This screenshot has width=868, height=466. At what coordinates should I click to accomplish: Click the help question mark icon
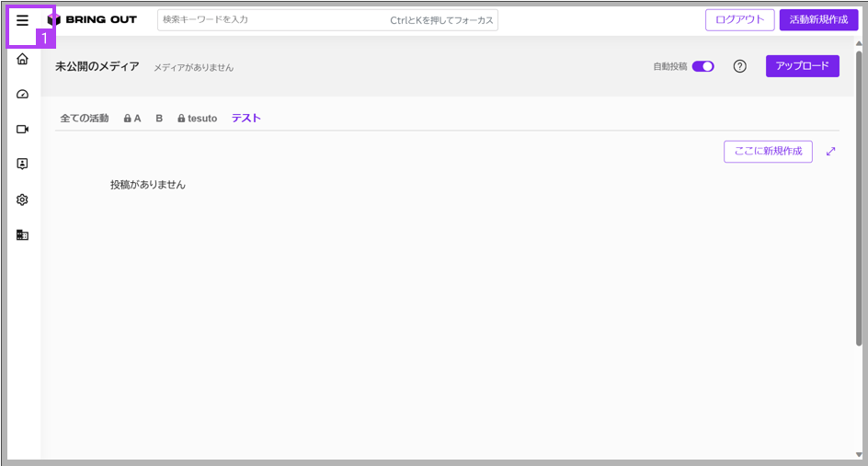pos(739,66)
